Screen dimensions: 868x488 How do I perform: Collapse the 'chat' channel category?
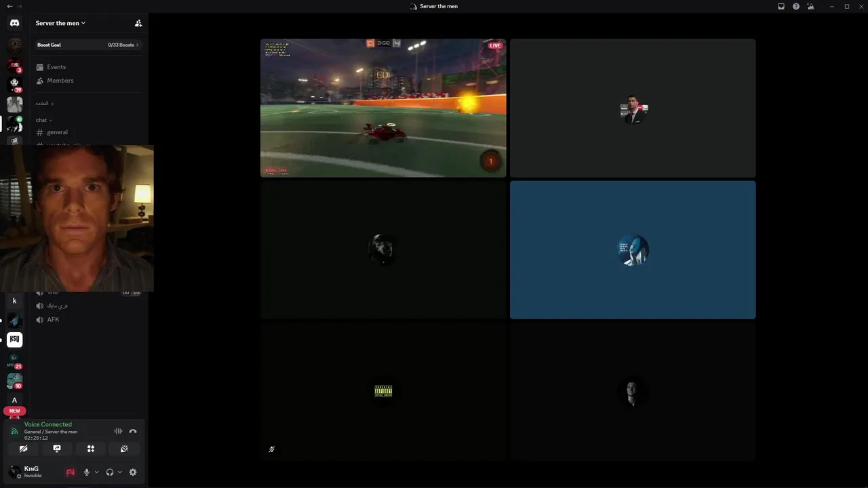tap(44, 120)
